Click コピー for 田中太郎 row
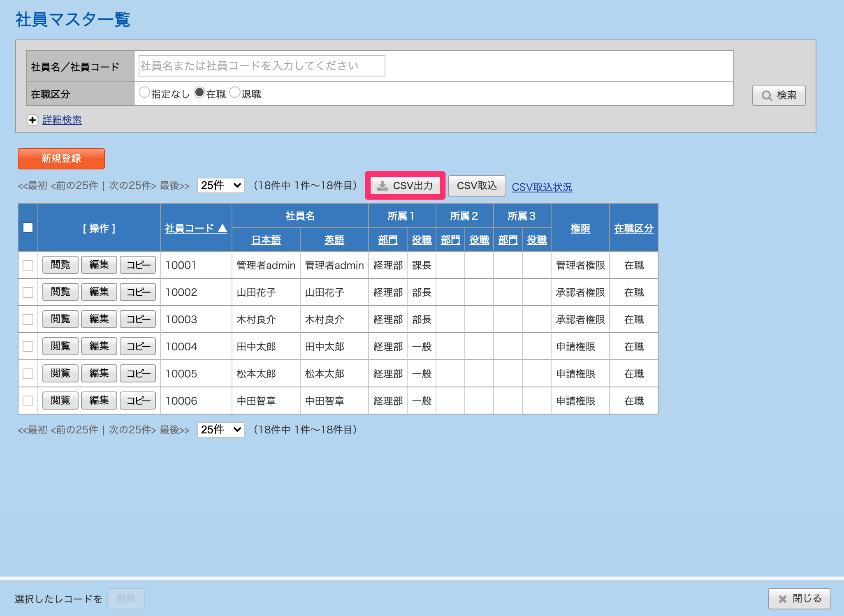This screenshot has width=844, height=616. [138, 346]
